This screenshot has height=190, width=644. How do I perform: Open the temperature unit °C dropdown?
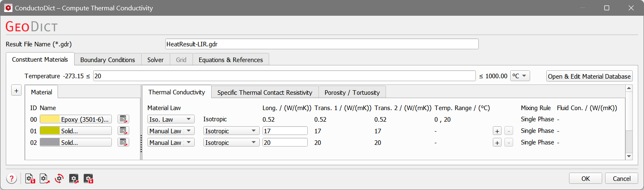[x=520, y=76]
